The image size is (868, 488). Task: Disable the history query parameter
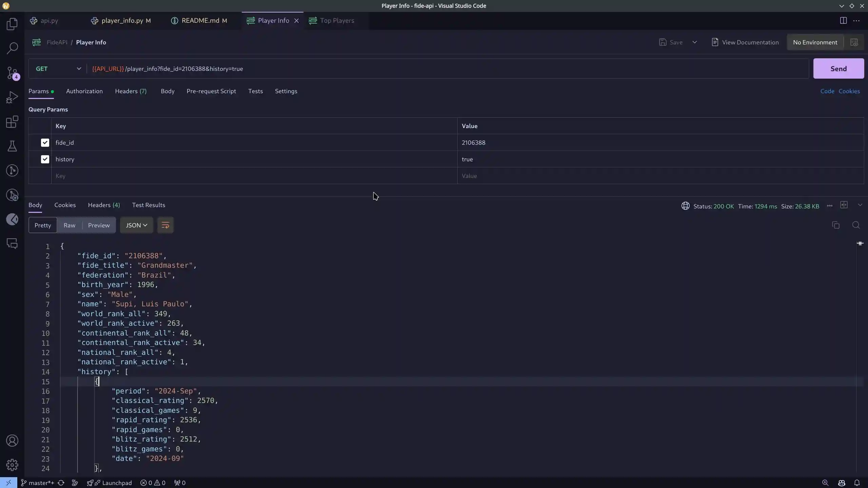[x=45, y=159]
